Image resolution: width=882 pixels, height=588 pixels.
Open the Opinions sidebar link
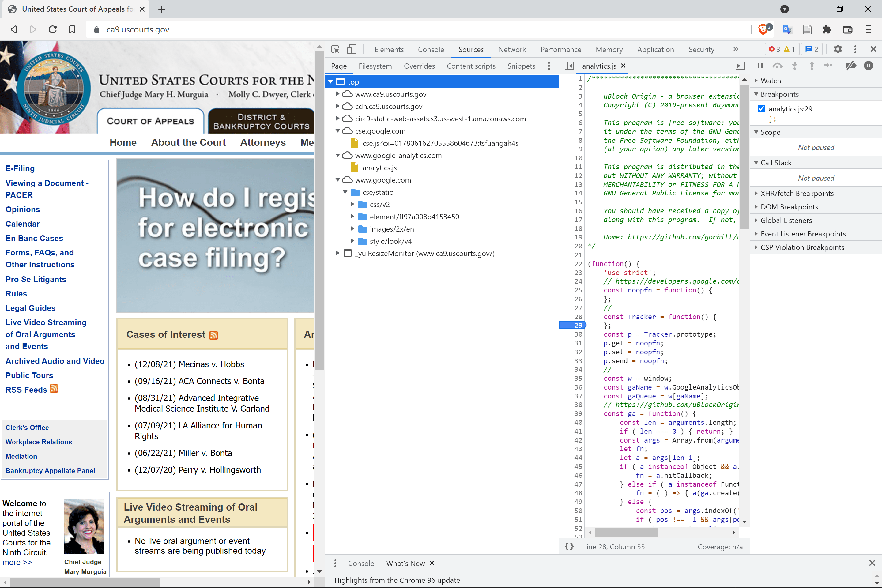22,209
